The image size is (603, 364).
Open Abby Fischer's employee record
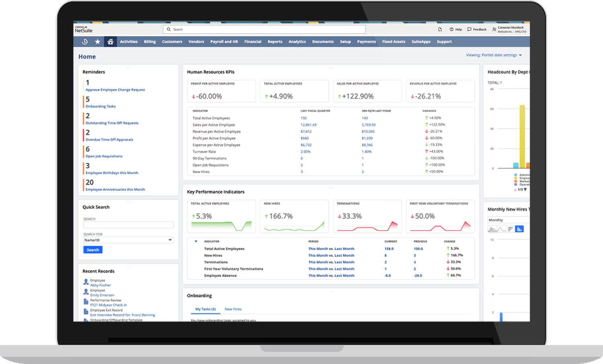[100, 285]
